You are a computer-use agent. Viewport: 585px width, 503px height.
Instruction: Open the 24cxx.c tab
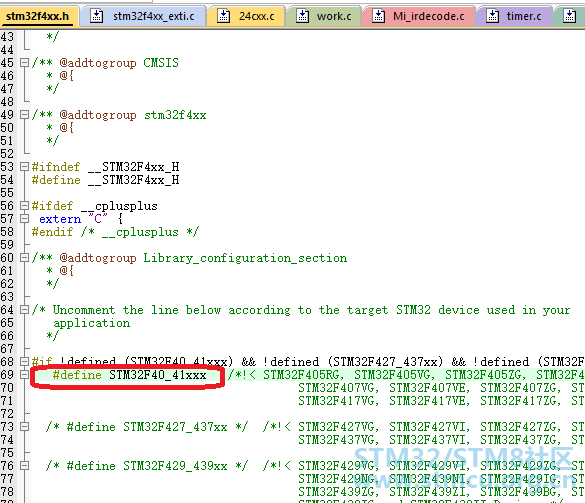(x=245, y=16)
